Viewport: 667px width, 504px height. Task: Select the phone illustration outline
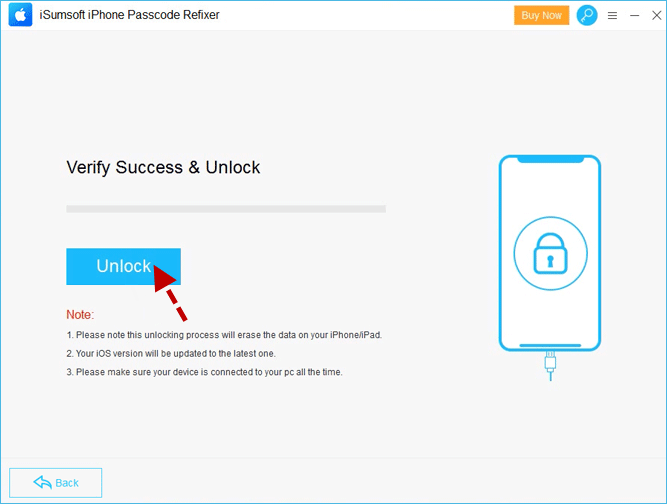click(550, 253)
